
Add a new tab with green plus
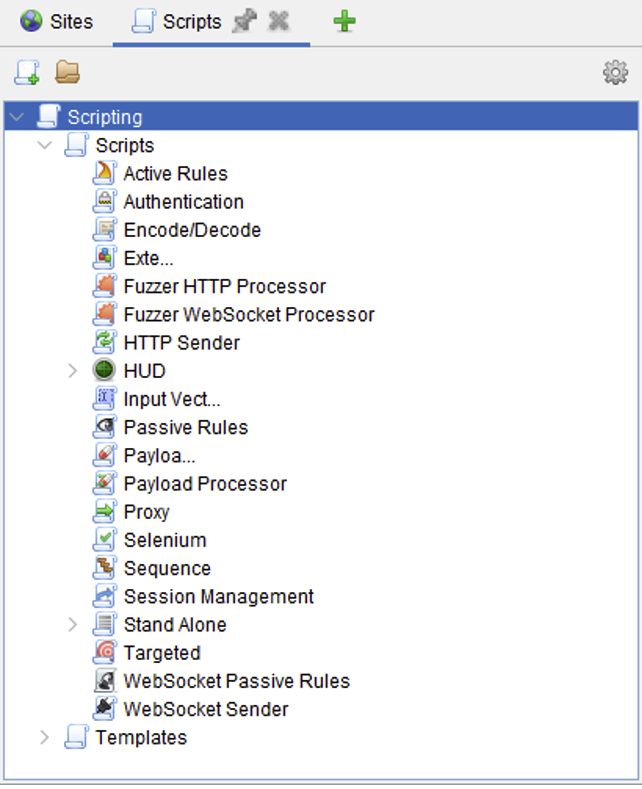pos(344,21)
